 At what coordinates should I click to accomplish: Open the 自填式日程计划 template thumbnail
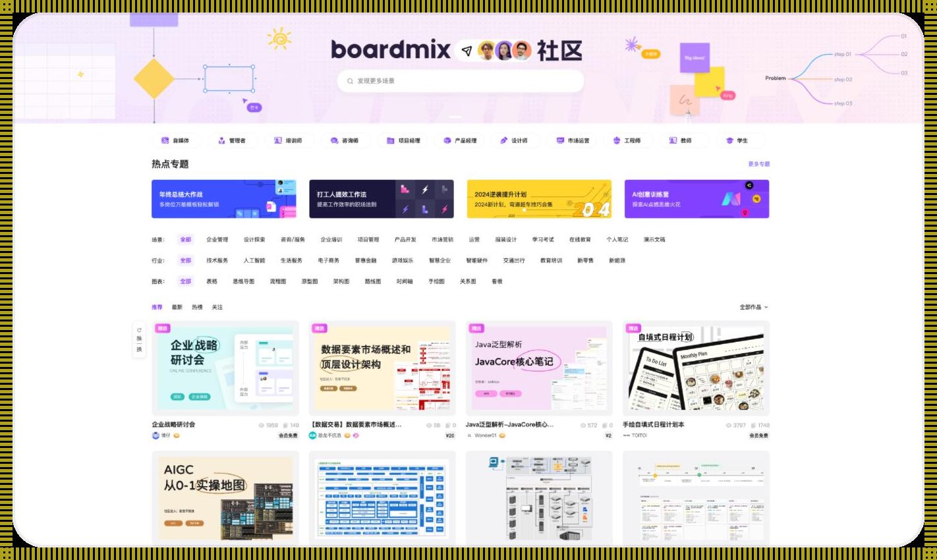coord(696,368)
